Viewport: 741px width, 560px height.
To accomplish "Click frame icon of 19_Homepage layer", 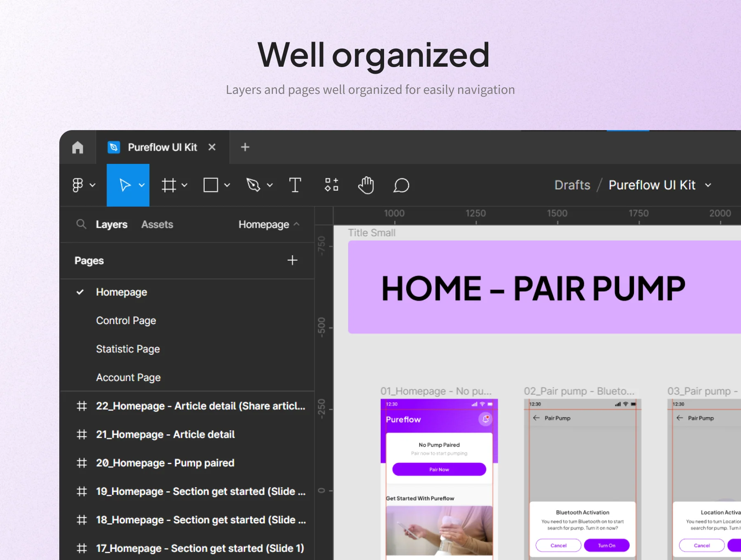I will coord(82,491).
